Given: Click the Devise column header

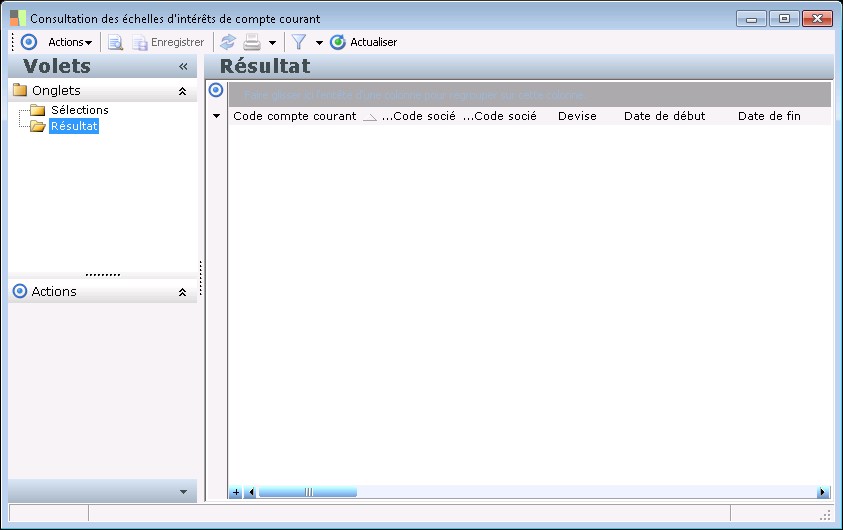Looking at the screenshot, I should tap(577, 116).
